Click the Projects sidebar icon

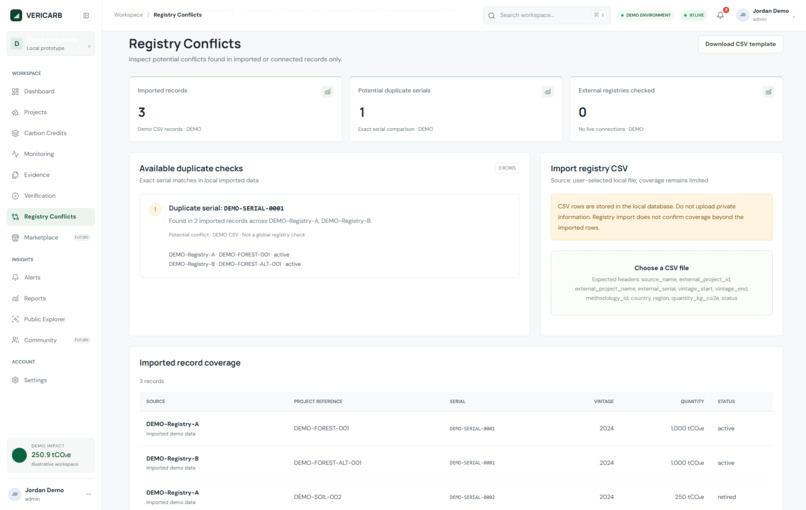(x=15, y=112)
